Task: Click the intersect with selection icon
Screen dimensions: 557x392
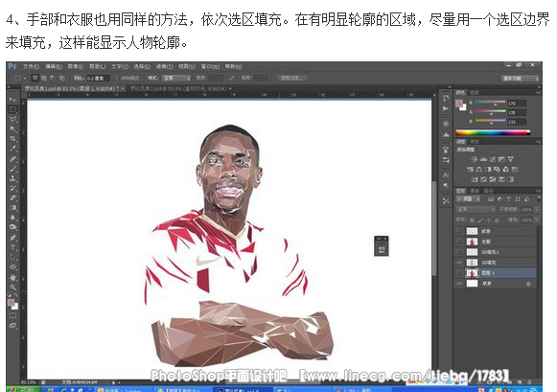Action: click(61, 78)
